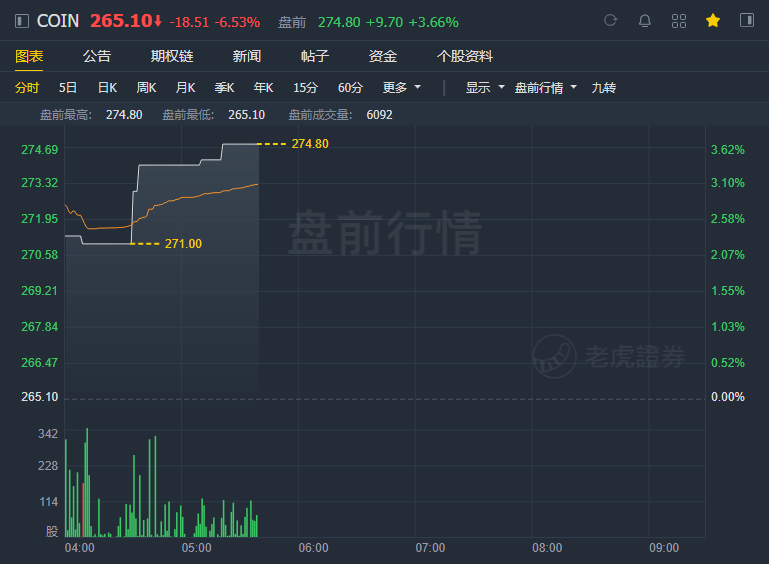Open the grid layout icon

(x=679, y=21)
